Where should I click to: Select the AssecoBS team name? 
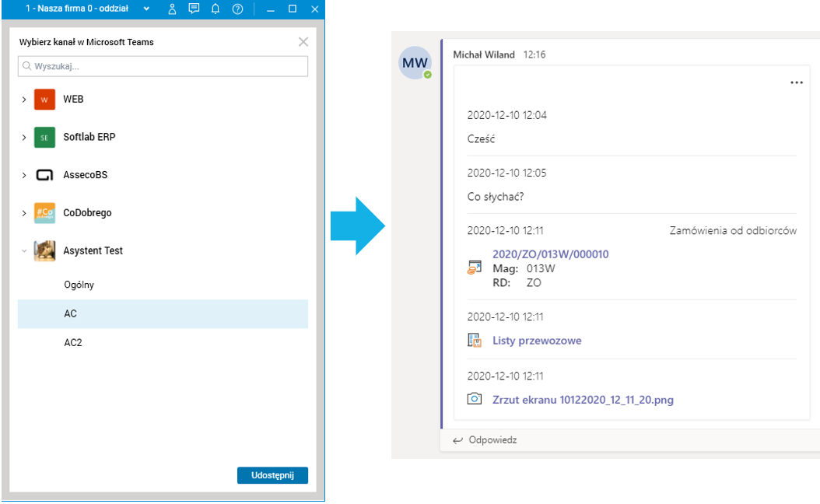tap(86, 175)
